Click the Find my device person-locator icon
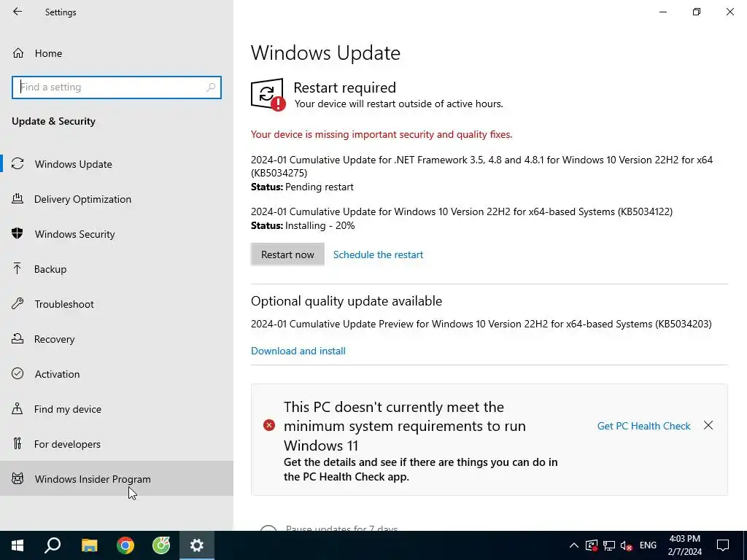This screenshot has width=747, height=560. (18, 408)
